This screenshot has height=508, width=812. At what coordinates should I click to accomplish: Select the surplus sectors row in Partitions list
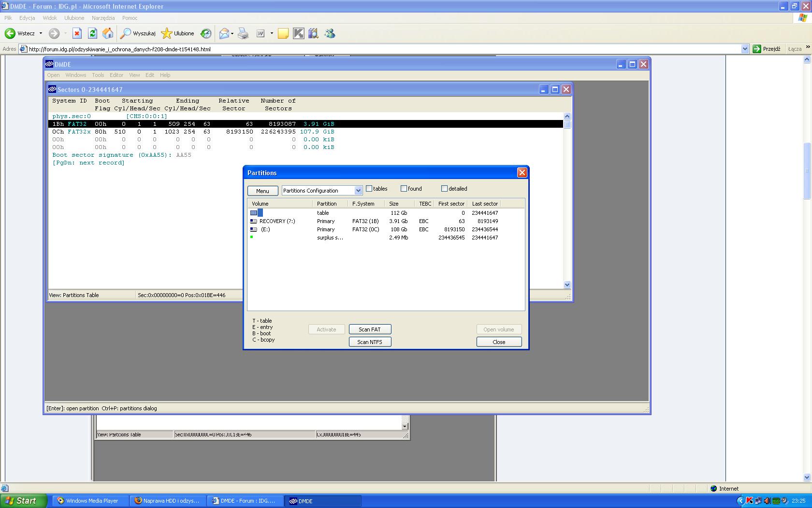click(x=386, y=238)
